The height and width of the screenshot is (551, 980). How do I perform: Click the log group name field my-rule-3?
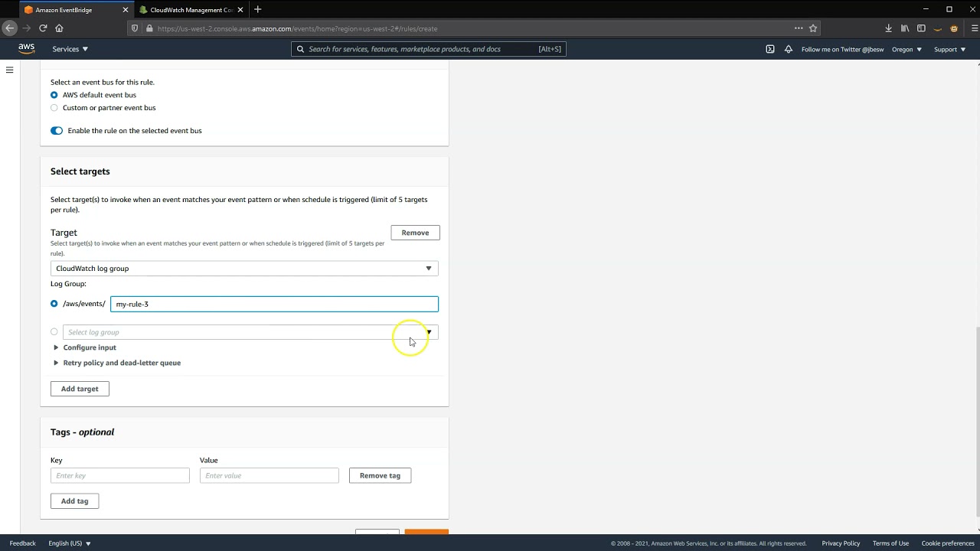(274, 304)
